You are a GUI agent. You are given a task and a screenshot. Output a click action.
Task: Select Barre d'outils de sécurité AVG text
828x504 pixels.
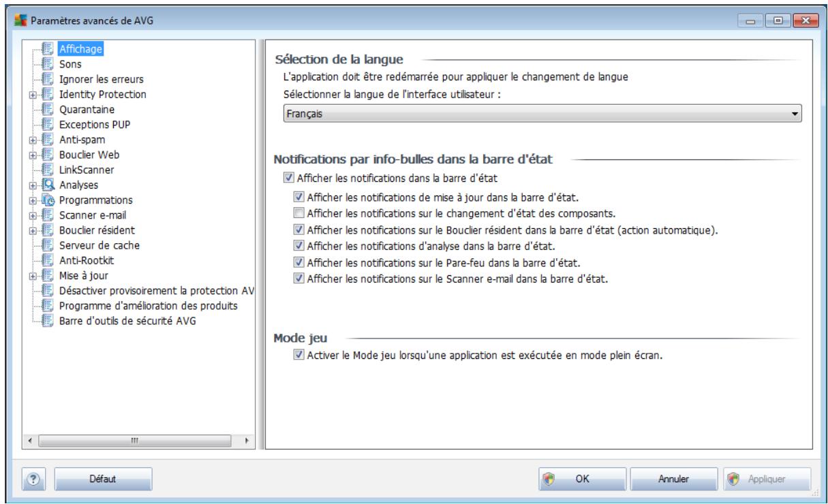(126, 321)
